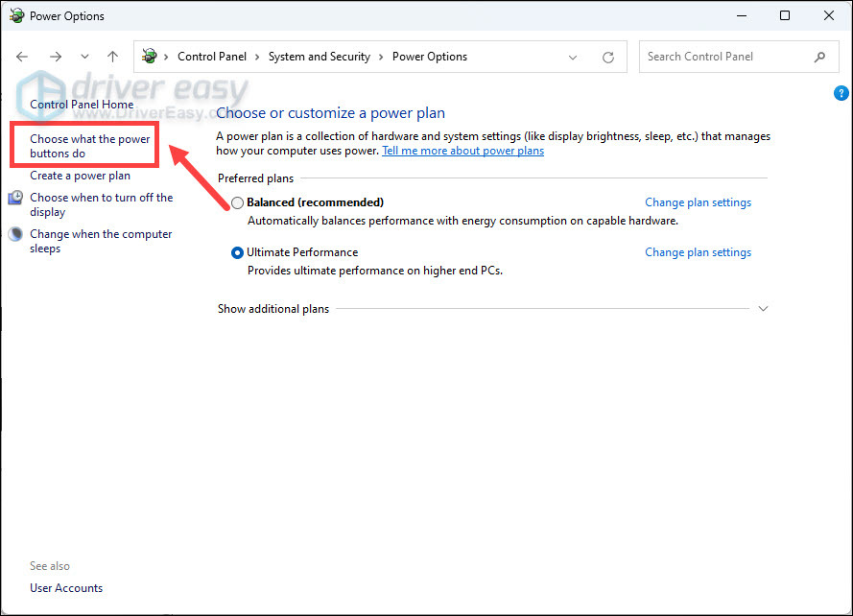Click the blue Help question mark icon
853x616 pixels.
841,92
